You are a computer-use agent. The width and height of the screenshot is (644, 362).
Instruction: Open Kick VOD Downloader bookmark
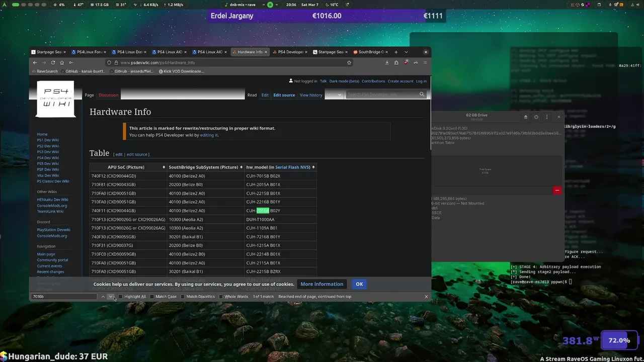[181, 71]
